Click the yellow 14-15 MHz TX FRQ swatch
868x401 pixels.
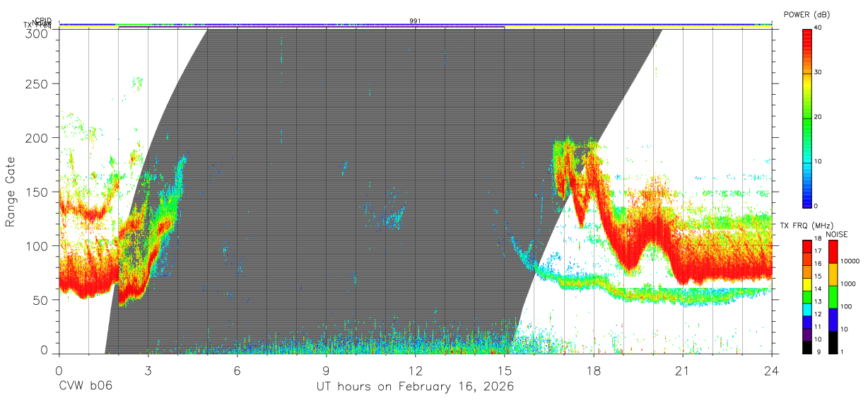(x=807, y=284)
